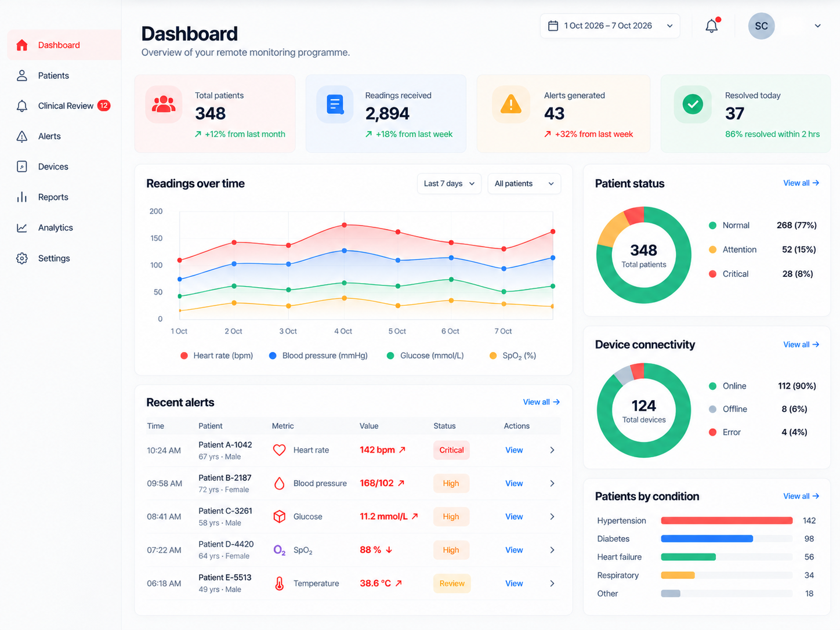
Task: Go to Dashboard in the sidebar
Action: [x=64, y=45]
